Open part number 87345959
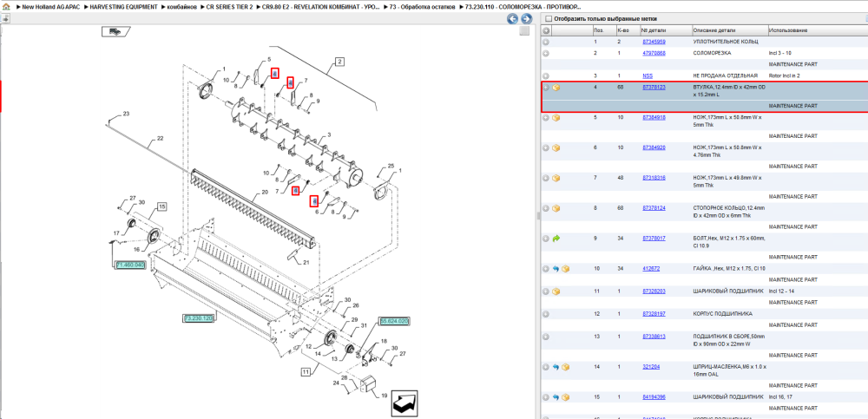The image size is (868, 419). 654,42
